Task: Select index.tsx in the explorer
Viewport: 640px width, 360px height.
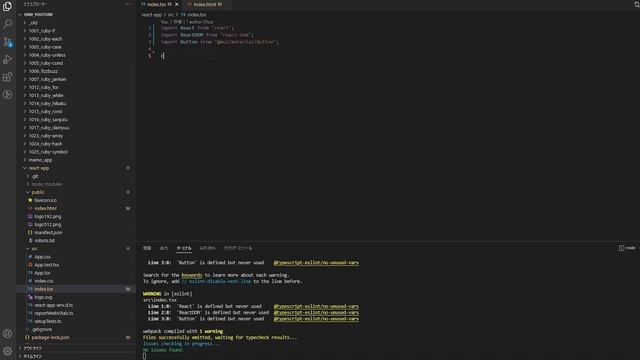Action: [44, 289]
